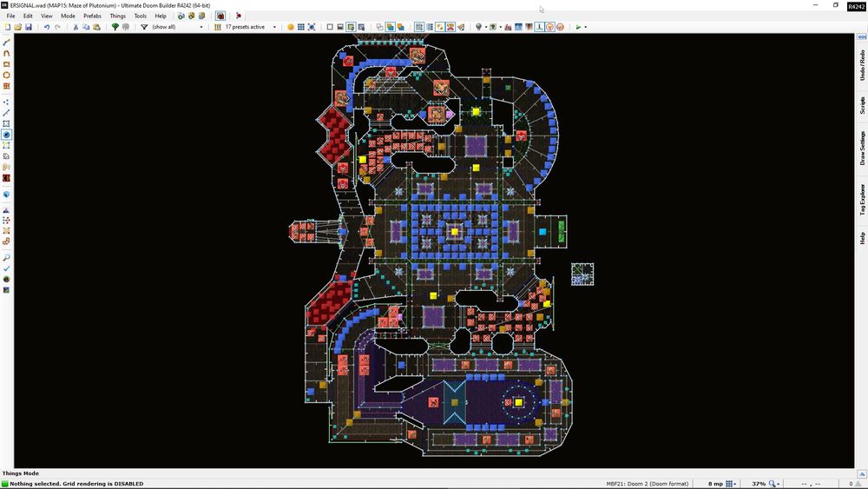Open the Things menu
Viewport: 868px width, 489px height.
(117, 16)
